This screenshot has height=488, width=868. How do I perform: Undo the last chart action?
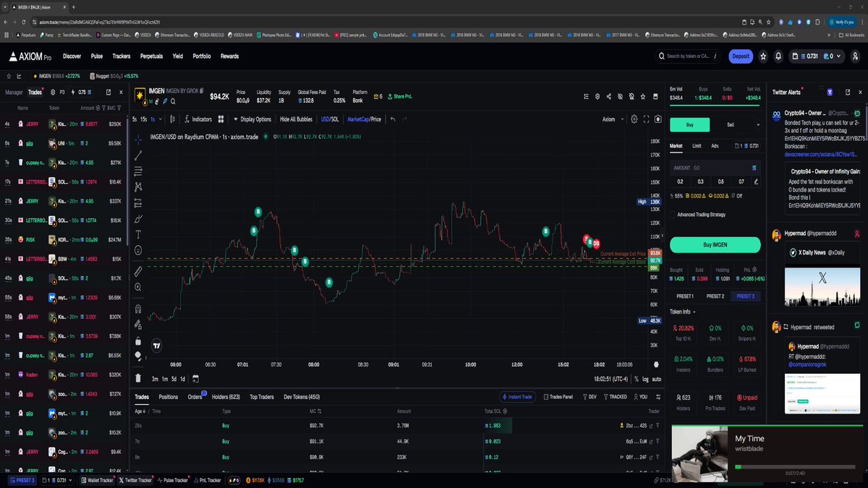coord(393,119)
